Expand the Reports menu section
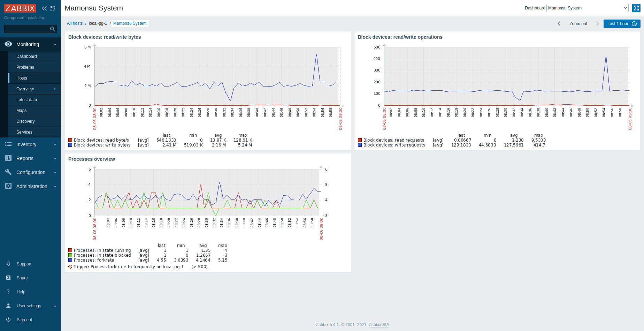 (x=55, y=158)
